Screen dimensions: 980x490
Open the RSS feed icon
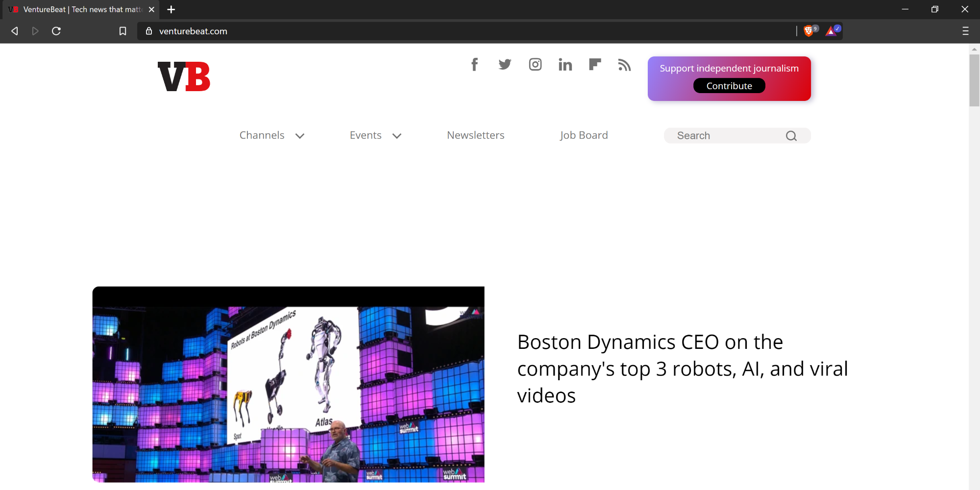click(x=624, y=65)
